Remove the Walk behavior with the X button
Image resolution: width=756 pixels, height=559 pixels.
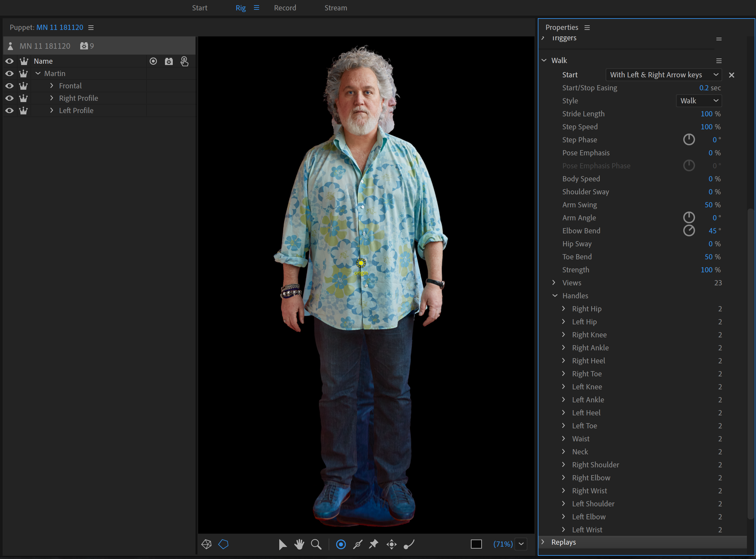point(732,74)
